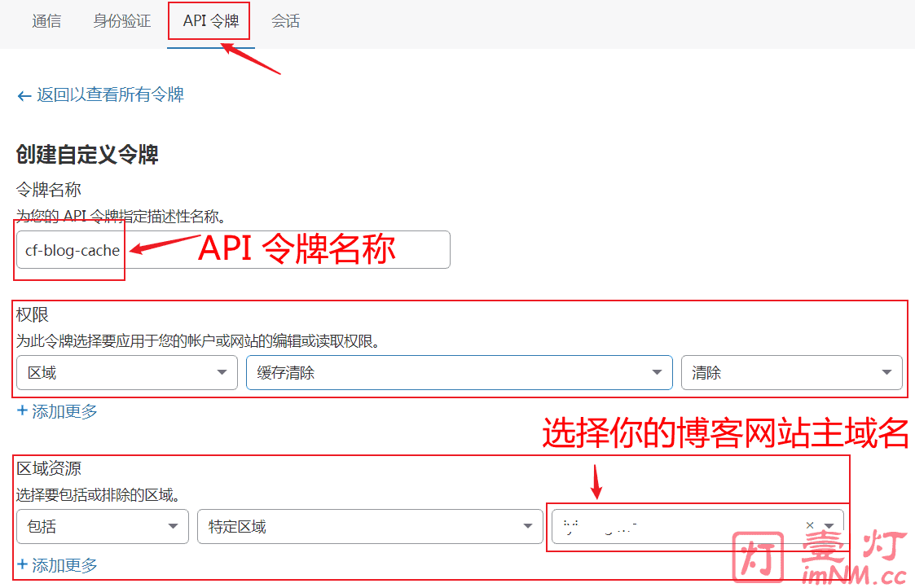This screenshot has height=588, width=915.
Task: Click the caret arrow on the 清除 dropdown
Action: coord(886,373)
